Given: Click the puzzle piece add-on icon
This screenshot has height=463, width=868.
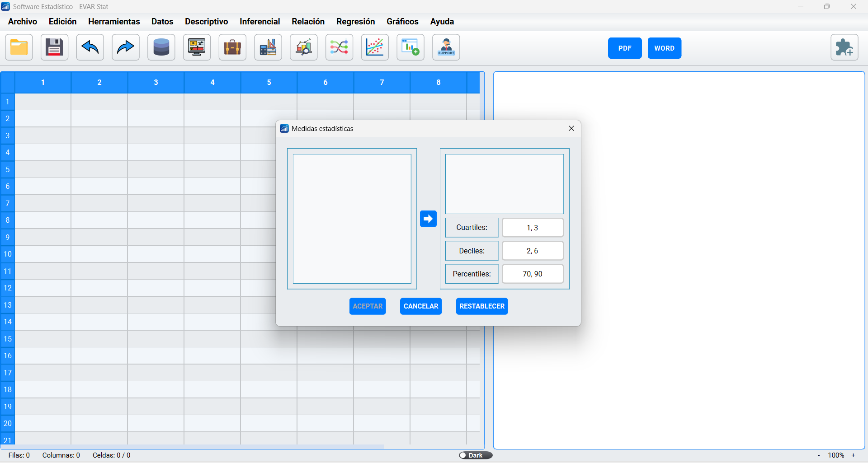Looking at the screenshot, I should point(844,47).
